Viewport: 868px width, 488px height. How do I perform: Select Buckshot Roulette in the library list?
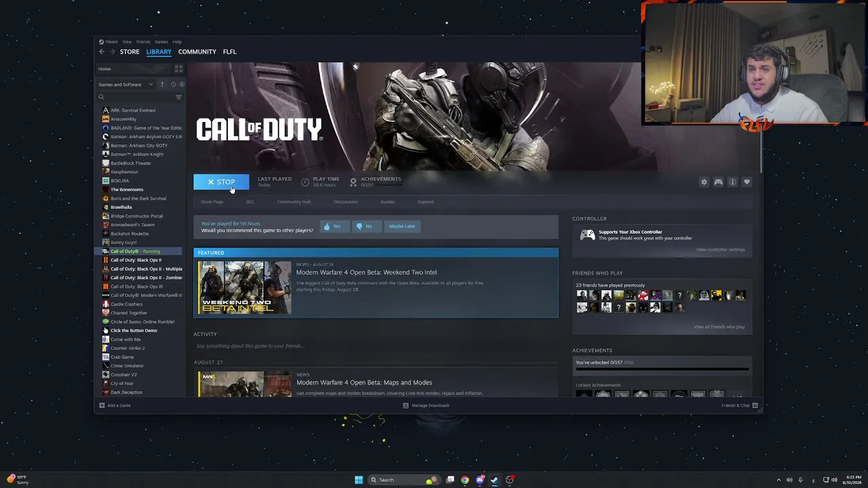point(129,234)
